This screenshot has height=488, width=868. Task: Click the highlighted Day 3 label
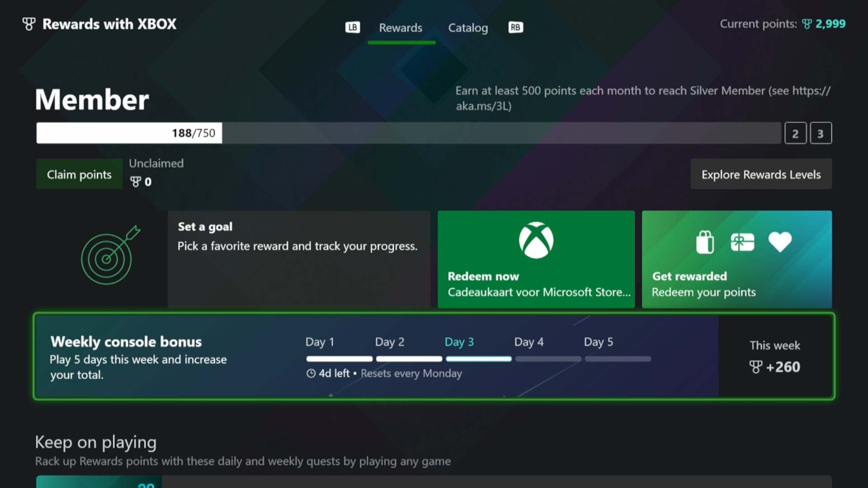coord(459,342)
